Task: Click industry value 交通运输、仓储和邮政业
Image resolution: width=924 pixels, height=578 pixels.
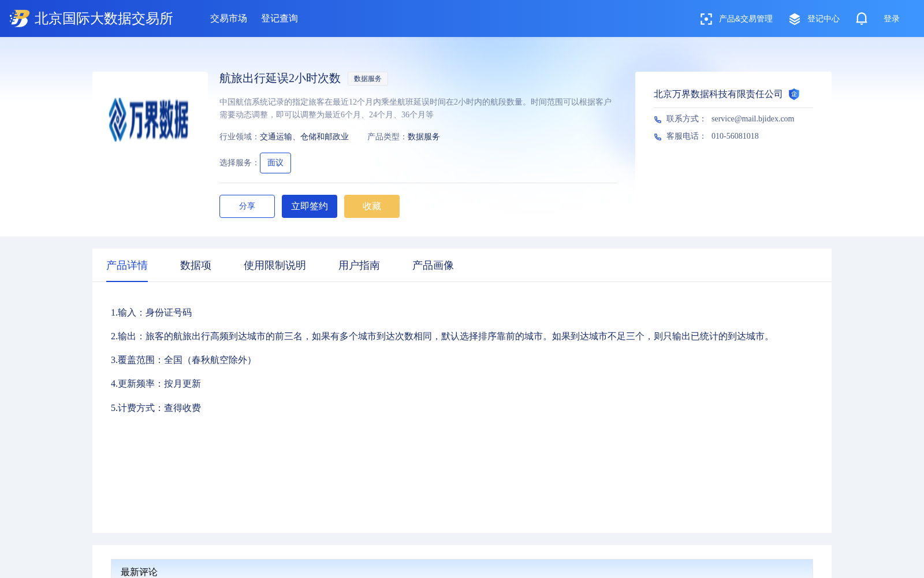Action: pyautogui.click(x=304, y=137)
